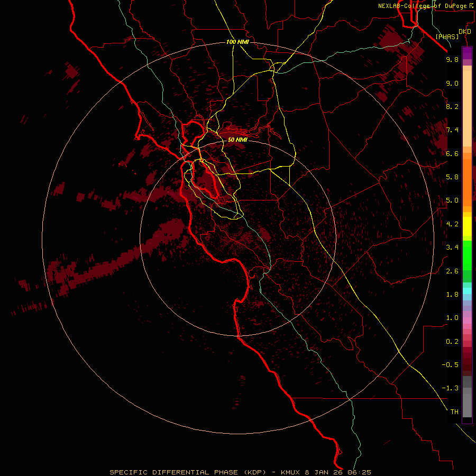
Task: Click the "6.6" color scale value
Action: [x=452, y=153]
